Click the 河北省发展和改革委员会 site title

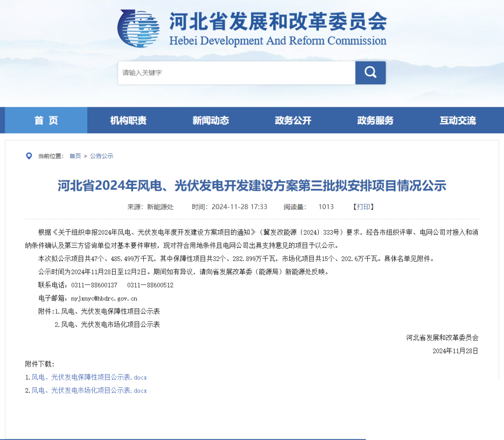(278, 21)
